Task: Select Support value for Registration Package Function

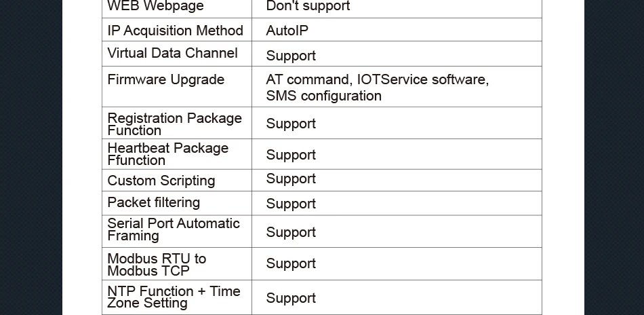Action: [291, 124]
